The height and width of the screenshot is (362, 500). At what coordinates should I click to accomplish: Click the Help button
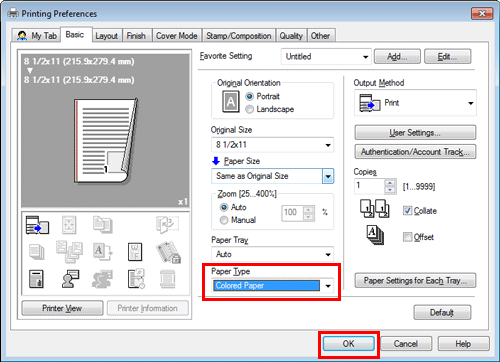(x=464, y=344)
